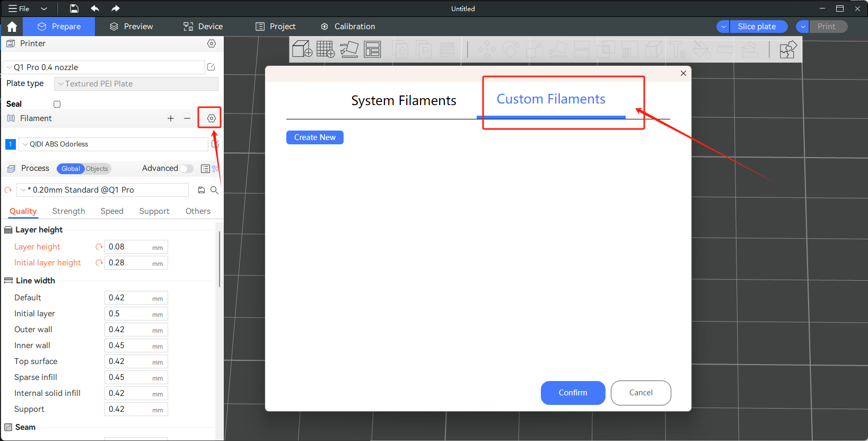Image resolution: width=868 pixels, height=441 pixels.
Task: Click the Create New filament button
Action: [x=315, y=137]
